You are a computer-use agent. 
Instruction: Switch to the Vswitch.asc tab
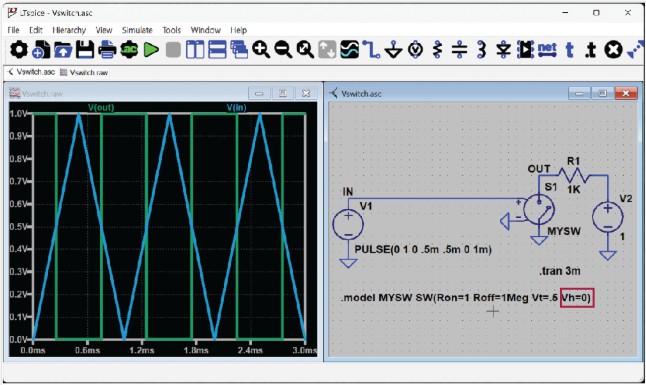tap(32, 72)
